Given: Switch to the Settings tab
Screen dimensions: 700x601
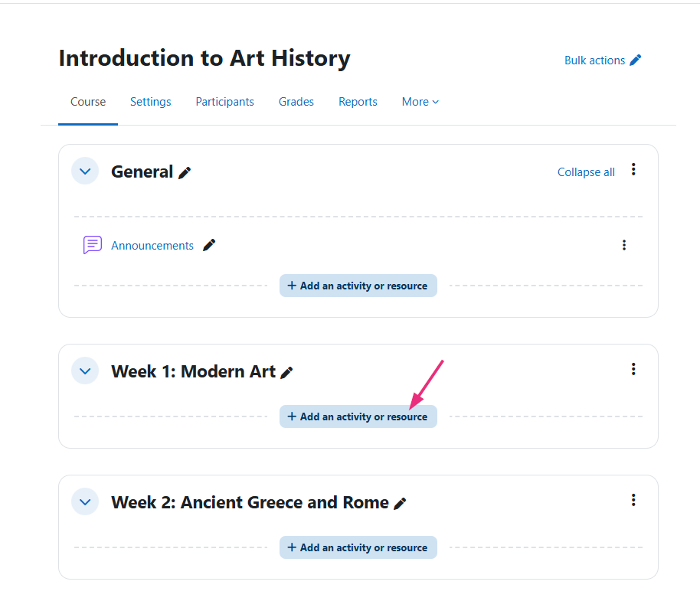Looking at the screenshot, I should (151, 102).
